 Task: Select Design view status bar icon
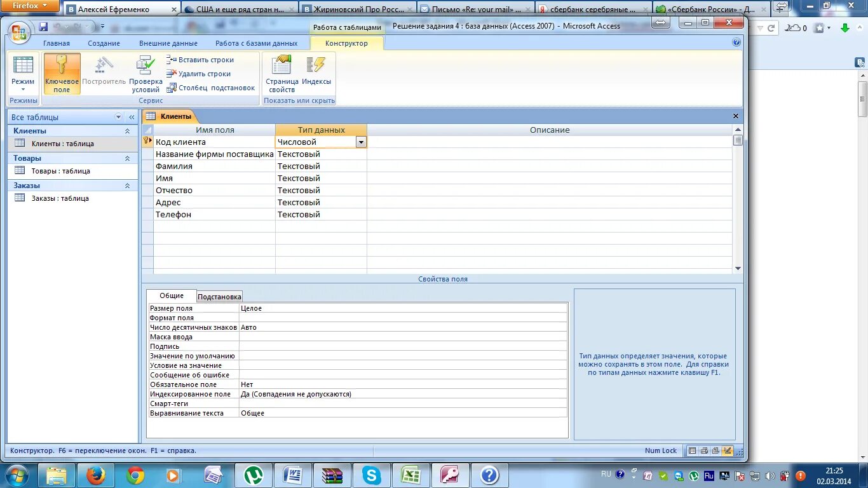coord(728,451)
